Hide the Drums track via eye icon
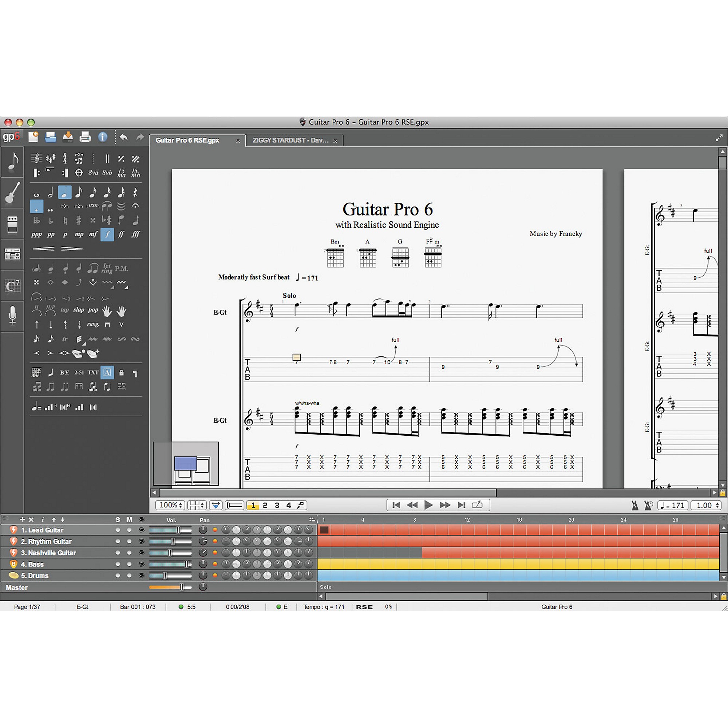 point(142,575)
